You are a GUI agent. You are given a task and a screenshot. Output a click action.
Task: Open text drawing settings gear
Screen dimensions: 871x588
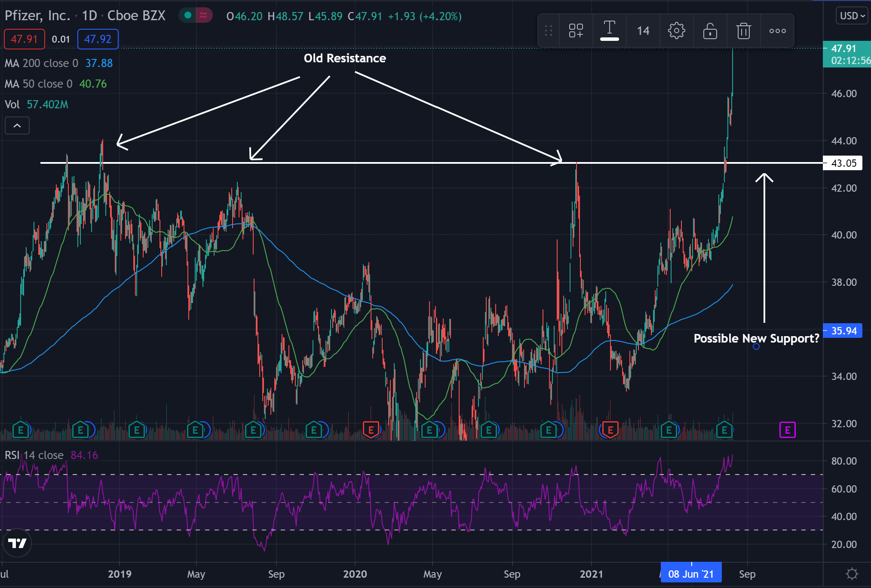676,31
